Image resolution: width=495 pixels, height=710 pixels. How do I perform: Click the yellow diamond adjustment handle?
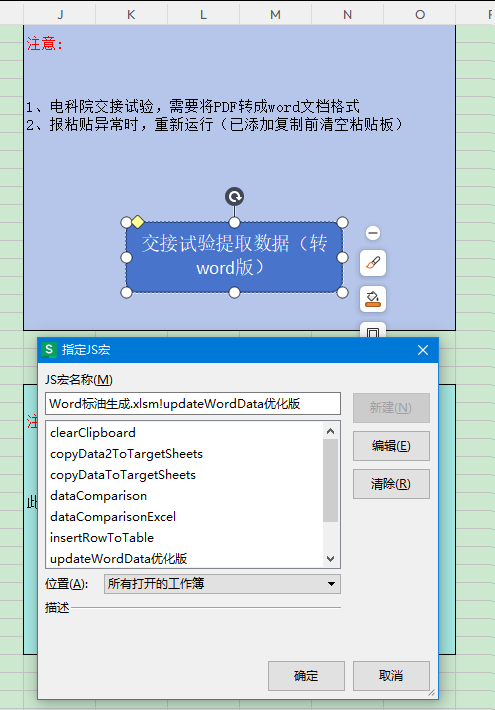[x=138, y=222]
